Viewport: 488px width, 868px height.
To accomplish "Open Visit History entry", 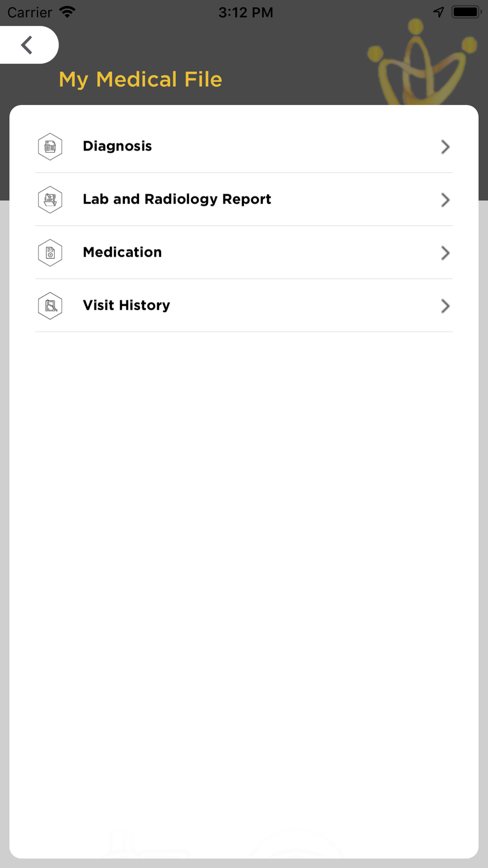I will (x=244, y=306).
